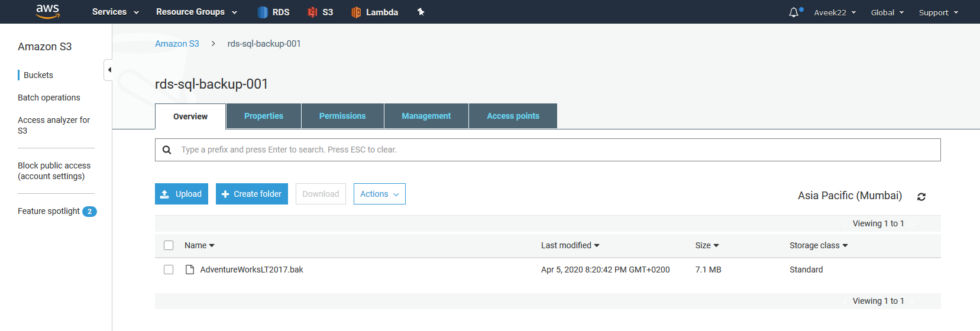Image resolution: width=980 pixels, height=331 pixels.
Task: Click the search magnifier icon
Action: click(x=167, y=150)
